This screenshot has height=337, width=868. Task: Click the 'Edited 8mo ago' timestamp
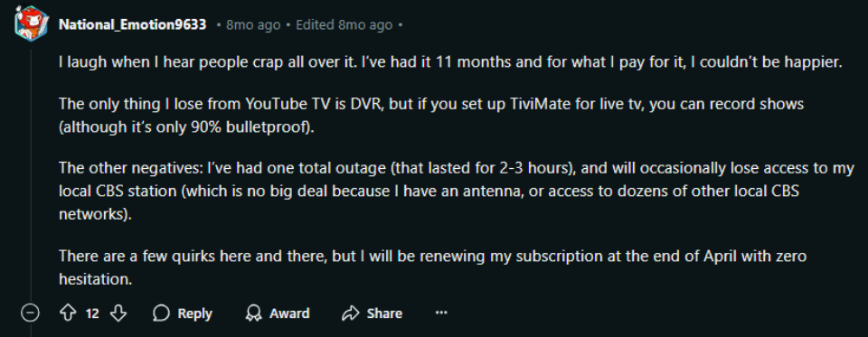[344, 25]
